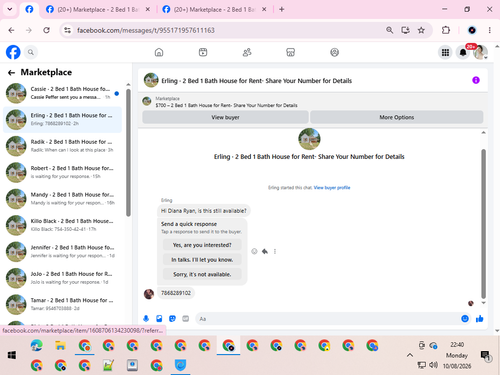Click the chat messages scrollbar
500x375 pixels.
pos(483,223)
